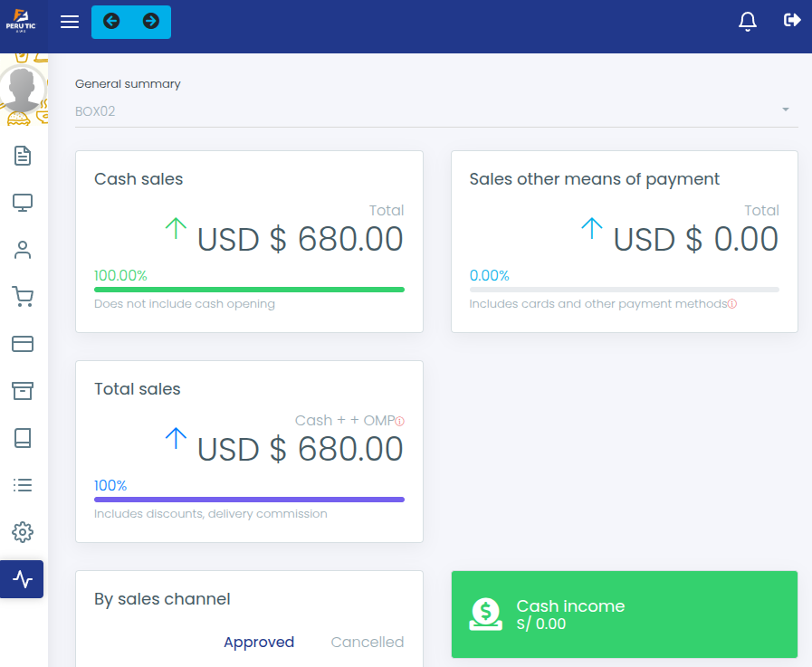The image size is (812, 667).
Task: Click the forward arrow navigation button
Action: pyautogui.click(x=151, y=21)
